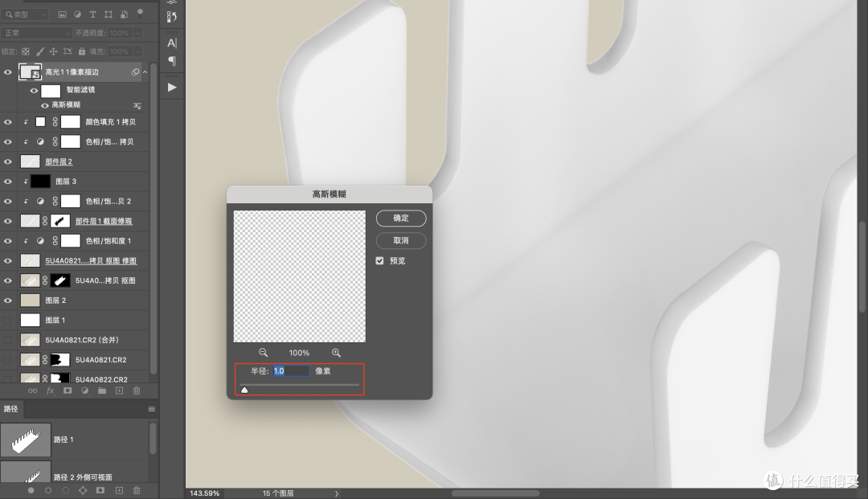The image size is (868, 499).
Task: Select the 部件层 2 layer name
Action: point(59,162)
